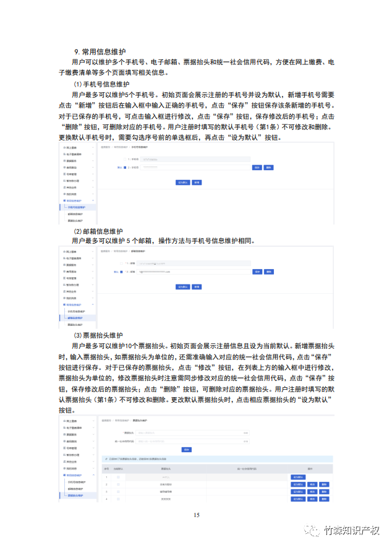Click 新增 button in email screenshot
This screenshot has height=548, width=392.
pyautogui.click(x=197, y=287)
